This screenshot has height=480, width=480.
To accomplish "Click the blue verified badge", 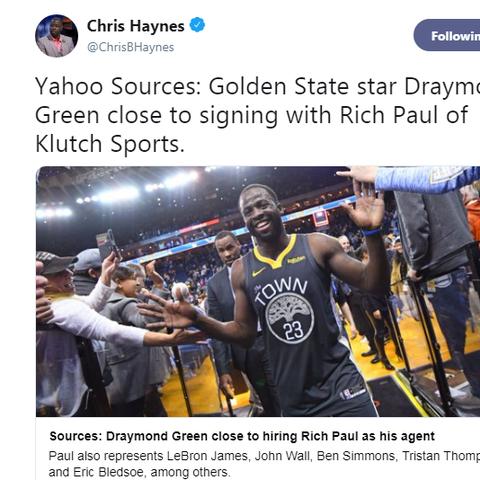I will pyautogui.click(x=197, y=25).
